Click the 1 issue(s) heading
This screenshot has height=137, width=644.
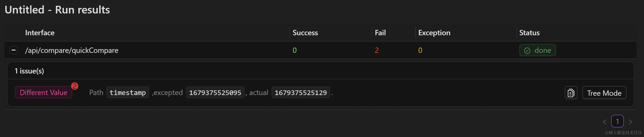(x=29, y=71)
